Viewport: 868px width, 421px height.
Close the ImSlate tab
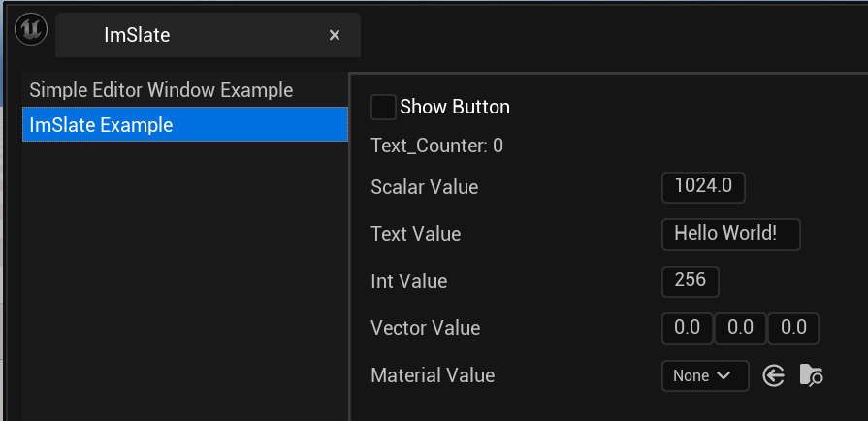coord(335,36)
